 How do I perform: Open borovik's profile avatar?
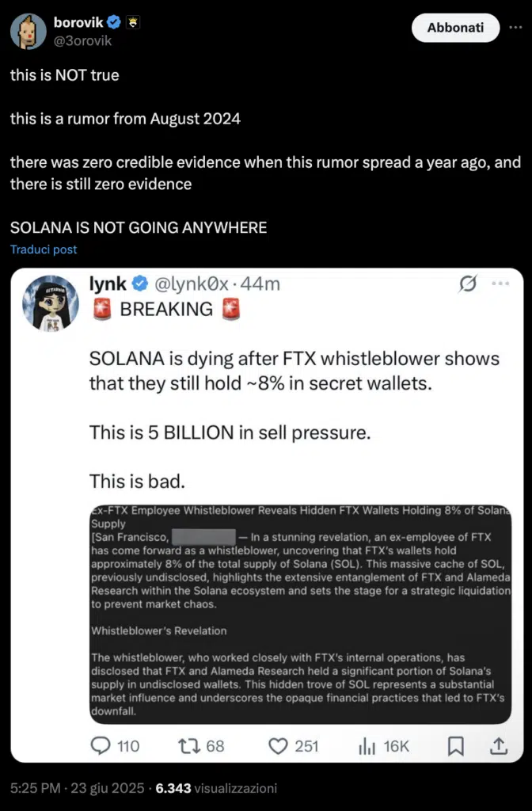point(28,31)
